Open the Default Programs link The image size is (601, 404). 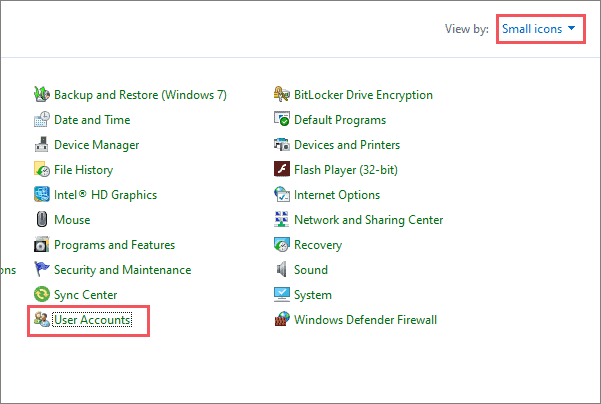(x=340, y=120)
